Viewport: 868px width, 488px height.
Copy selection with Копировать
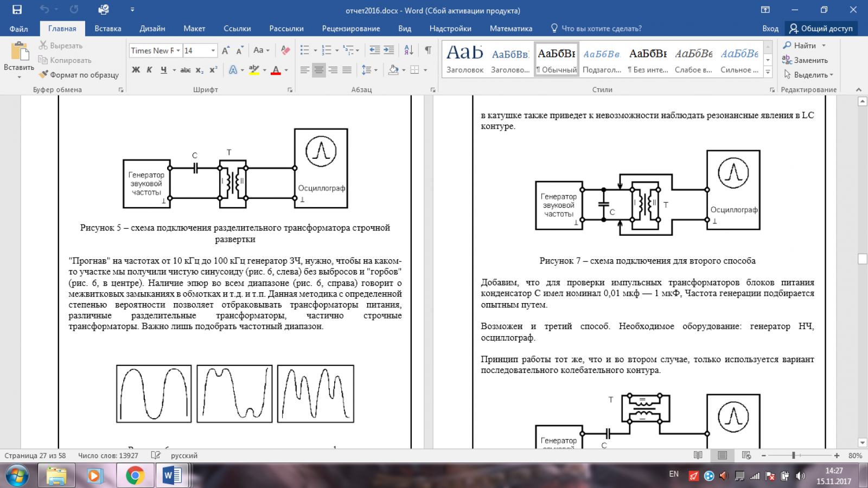65,60
